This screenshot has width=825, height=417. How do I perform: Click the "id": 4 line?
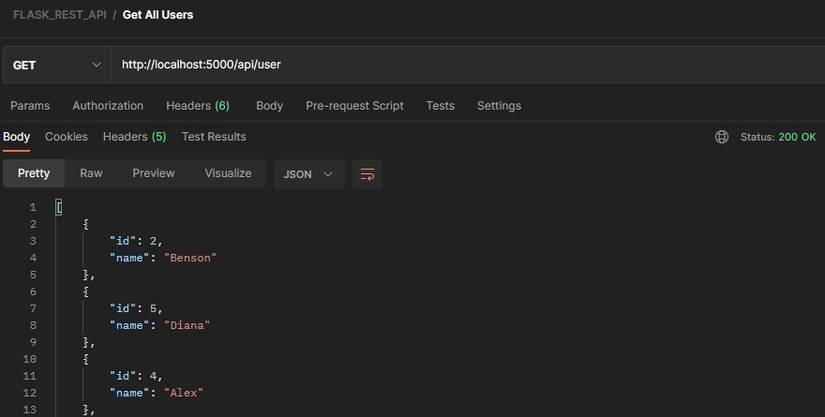pyautogui.click(x=136, y=376)
